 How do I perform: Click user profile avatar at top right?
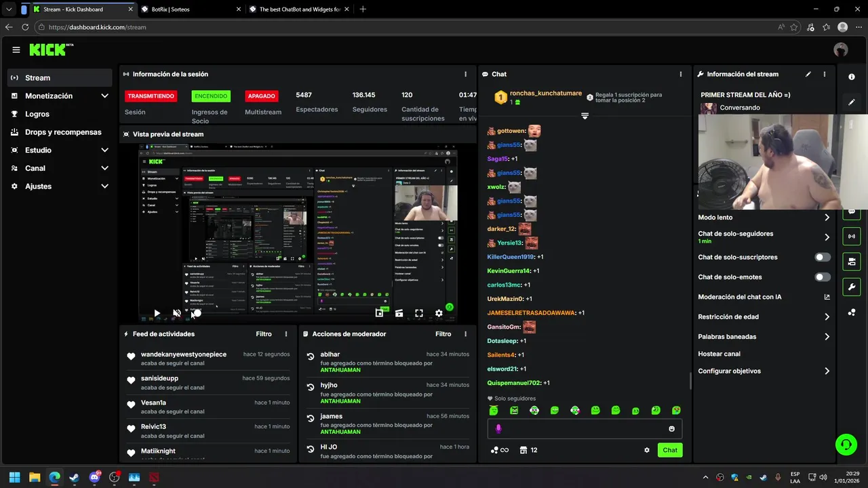pyautogui.click(x=841, y=49)
